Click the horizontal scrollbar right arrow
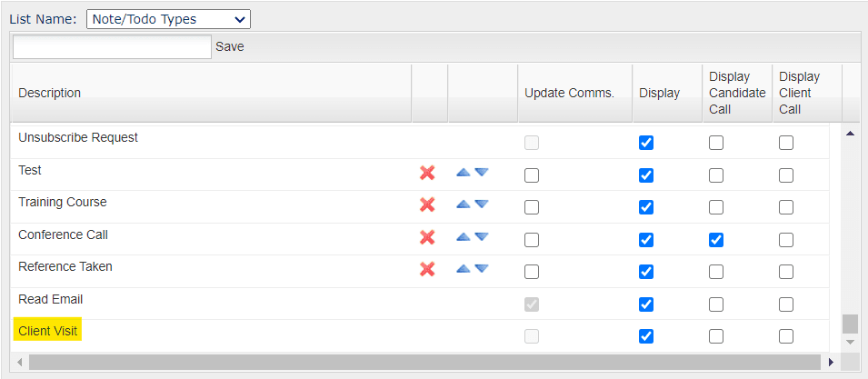Viewport: 868px width, 379px height. tap(831, 363)
